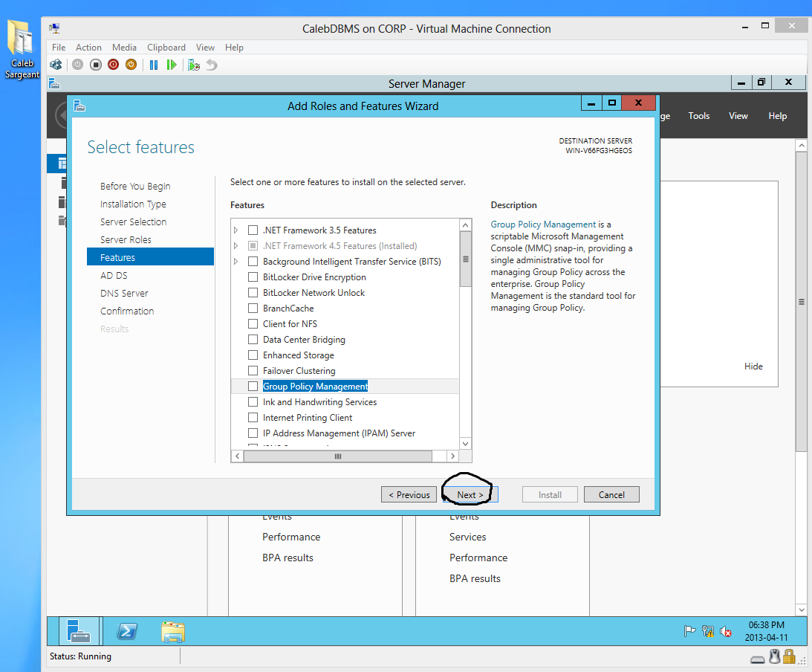Screen dimensions: 812x672
Task: Click Ctrl+Alt+Del icon in VM toolbar
Action: tap(56, 65)
